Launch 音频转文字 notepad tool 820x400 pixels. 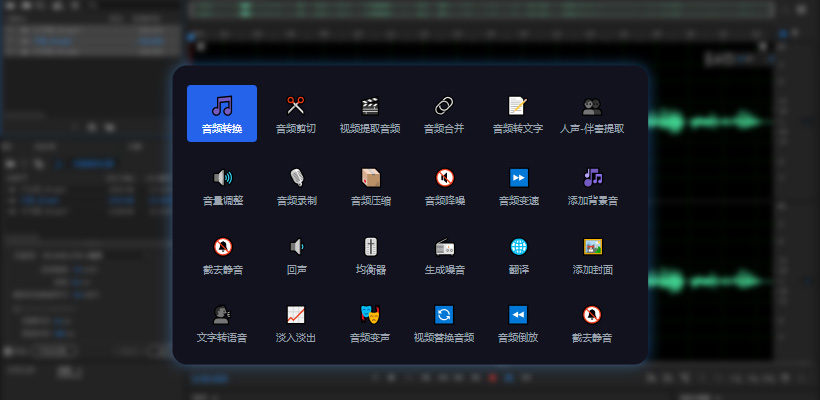tap(518, 113)
